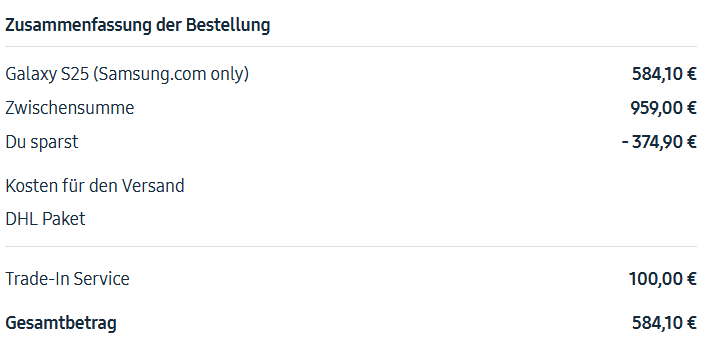Click the Gesamtbetrag label
Image resolution: width=707 pixels, height=363 pixels.
coord(61,323)
